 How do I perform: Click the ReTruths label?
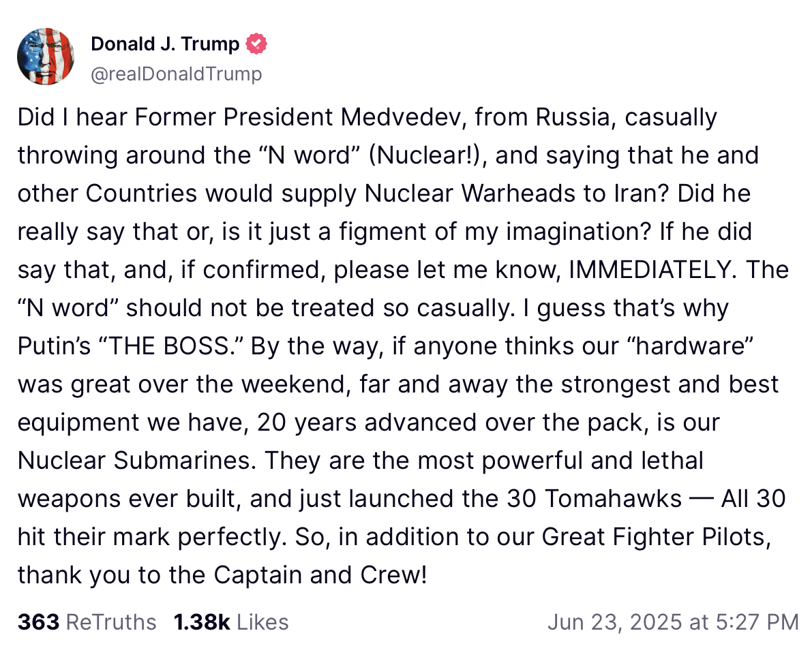[x=111, y=621]
